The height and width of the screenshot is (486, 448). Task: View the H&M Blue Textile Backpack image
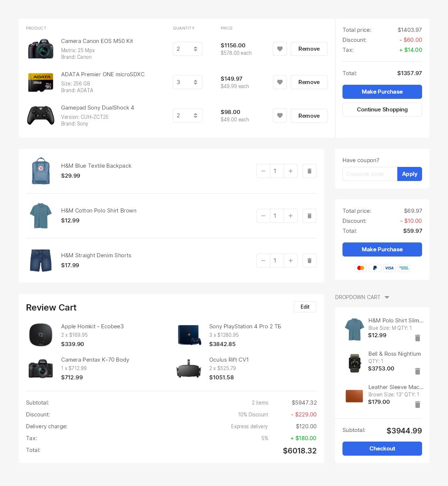click(x=41, y=171)
